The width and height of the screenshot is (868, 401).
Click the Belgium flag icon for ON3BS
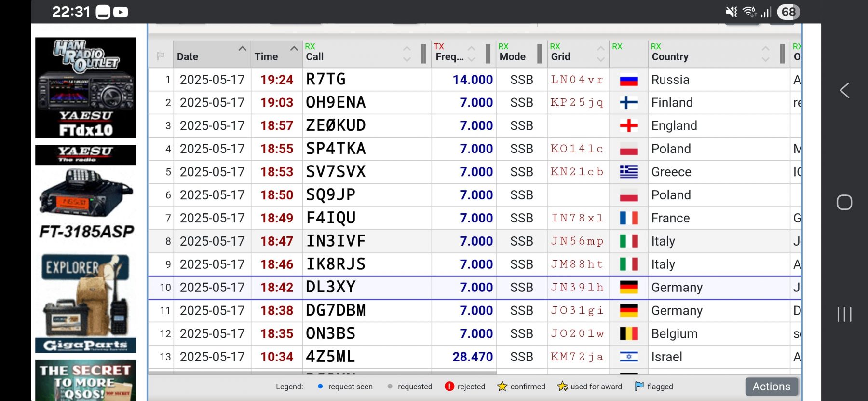[x=628, y=334]
